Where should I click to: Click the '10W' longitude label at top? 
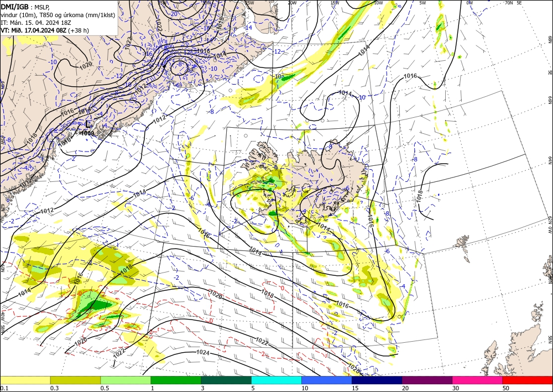click(x=378, y=3)
